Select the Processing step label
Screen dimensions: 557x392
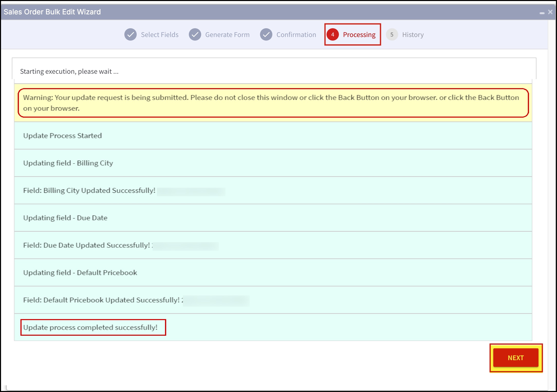click(359, 35)
